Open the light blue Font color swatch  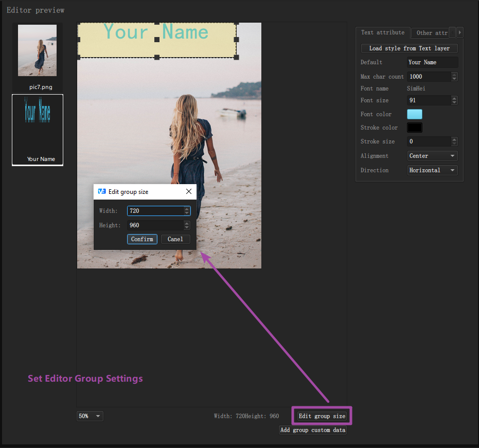[415, 114]
